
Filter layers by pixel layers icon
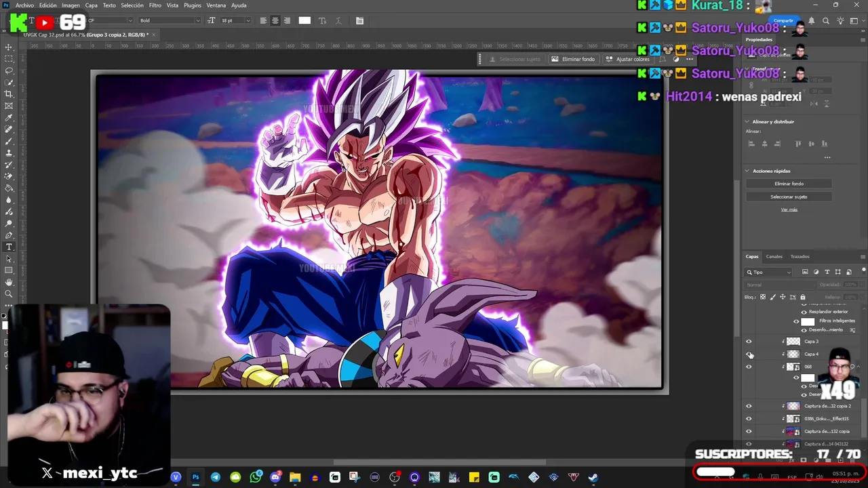(805, 272)
